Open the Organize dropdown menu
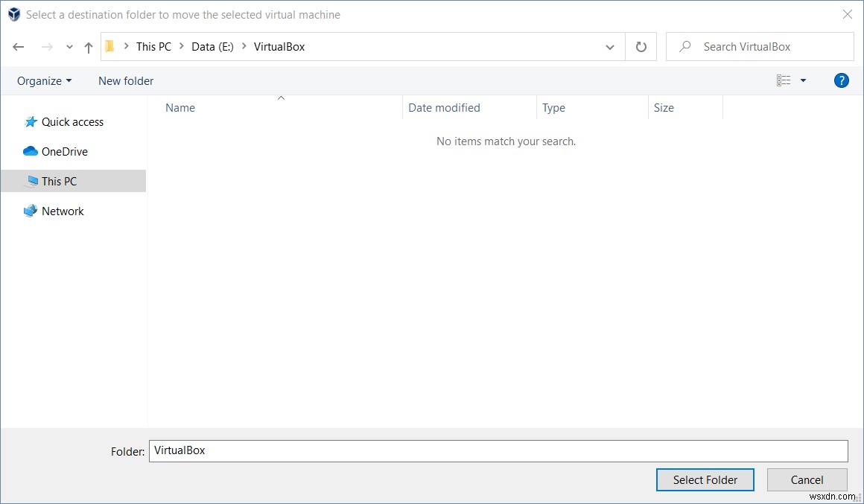This screenshot has width=864, height=504. 43,80
